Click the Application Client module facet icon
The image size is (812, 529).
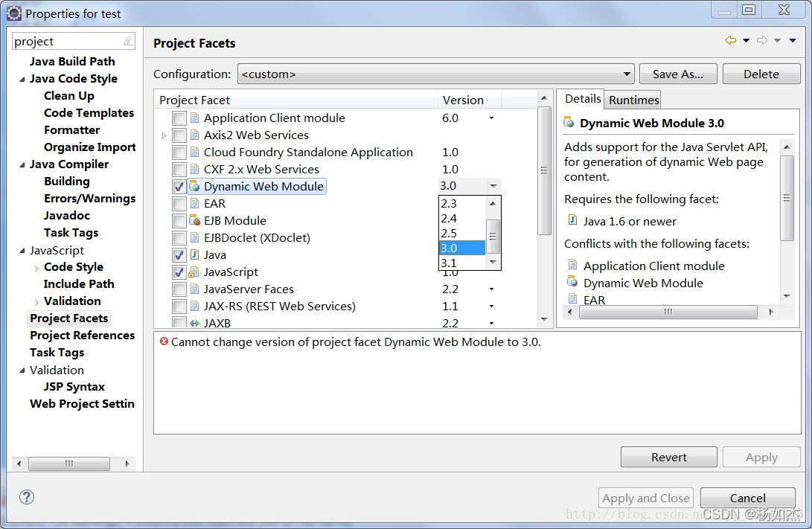tap(194, 118)
